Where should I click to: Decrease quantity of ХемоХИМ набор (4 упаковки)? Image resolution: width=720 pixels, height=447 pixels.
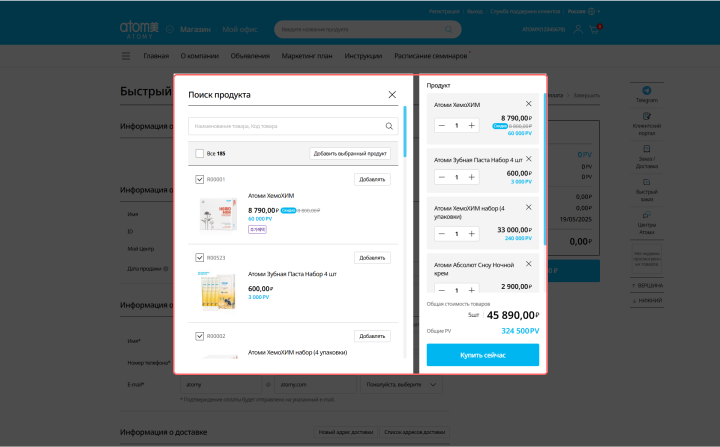(x=442, y=234)
